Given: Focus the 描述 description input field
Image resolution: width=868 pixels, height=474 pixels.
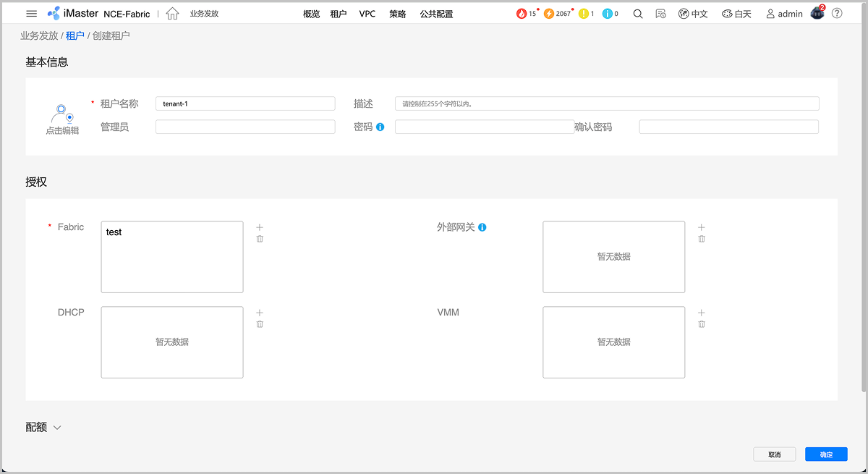Looking at the screenshot, I should point(607,103).
